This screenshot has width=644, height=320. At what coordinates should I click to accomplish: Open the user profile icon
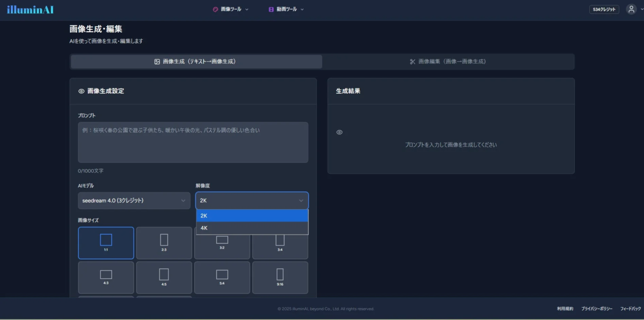tap(632, 9)
